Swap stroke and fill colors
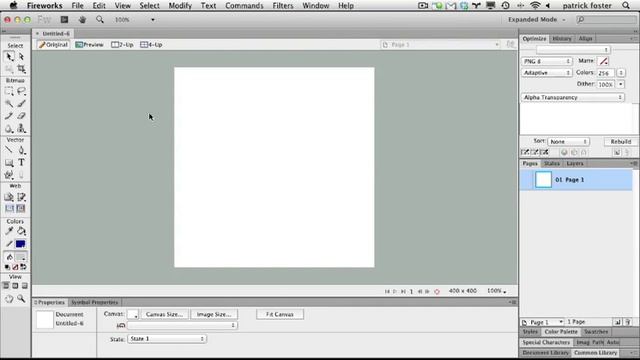The image size is (640, 360). click(x=23, y=267)
